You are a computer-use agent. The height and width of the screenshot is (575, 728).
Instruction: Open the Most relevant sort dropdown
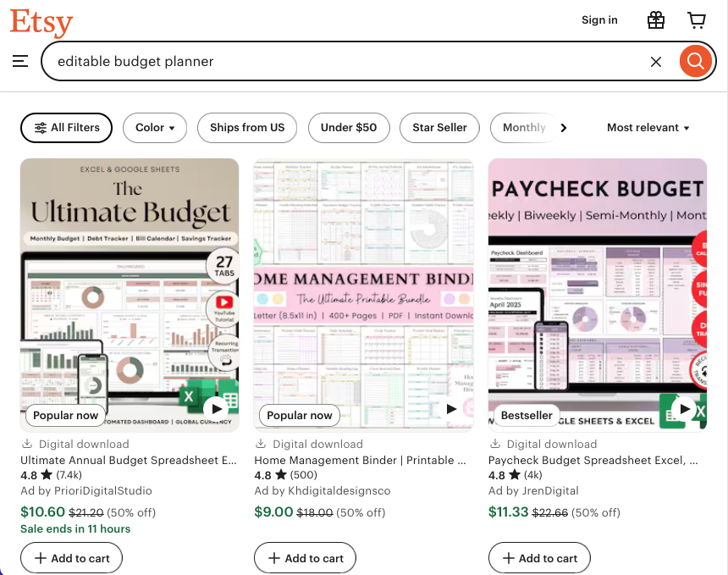click(x=648, y=127)
